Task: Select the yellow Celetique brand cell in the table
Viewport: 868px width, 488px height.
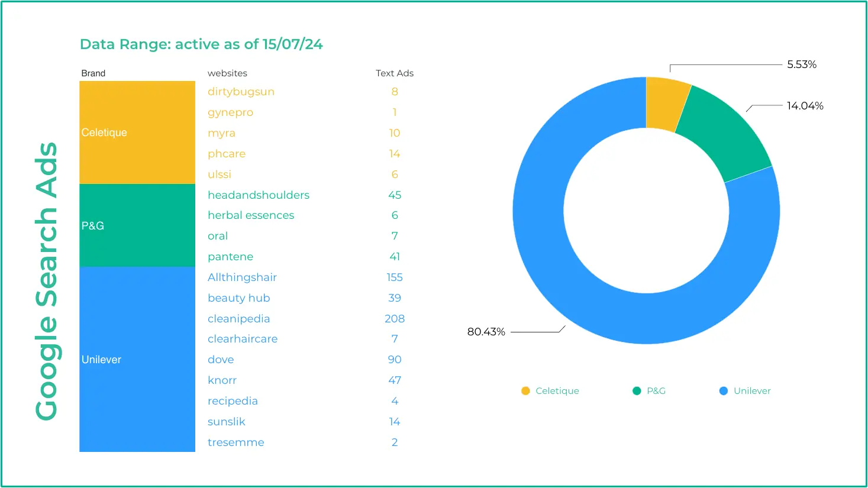Action: tap(137, 132)
